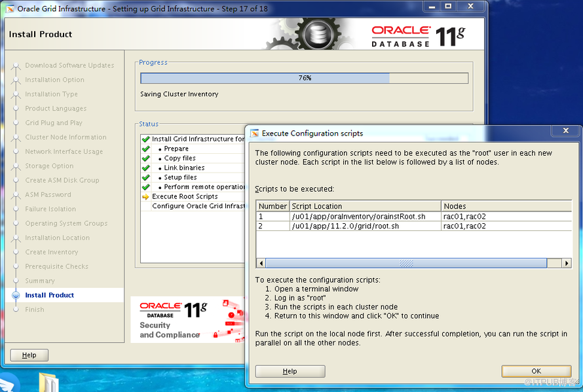This screenshot has width=583, height=392.
Task: Select the Install Product step
Action: [x=49, y=295]
